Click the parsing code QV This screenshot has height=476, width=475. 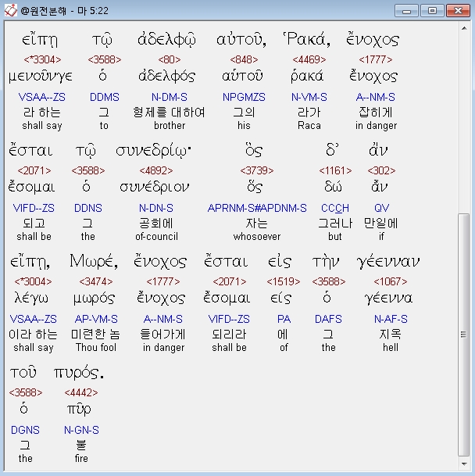click(381, 208)
